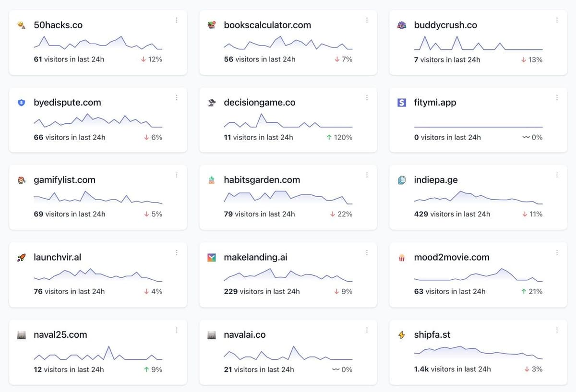The height and width of the screenshot is (392, 576).
Task: Expand the kebab menu for habitsgarden.com
Action: pos(367,175)
